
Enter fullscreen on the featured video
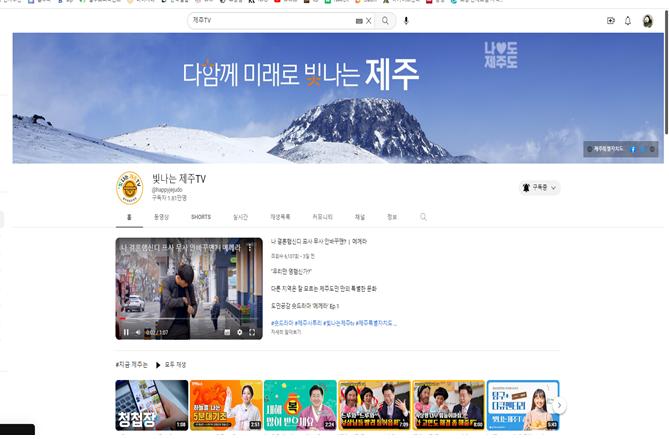[252, 332]
